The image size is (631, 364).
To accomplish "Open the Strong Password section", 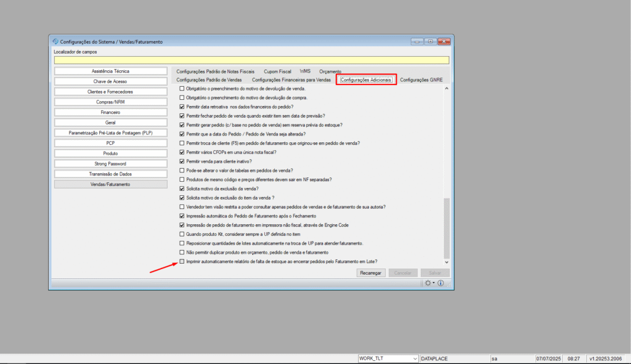I will pos(111,164).
